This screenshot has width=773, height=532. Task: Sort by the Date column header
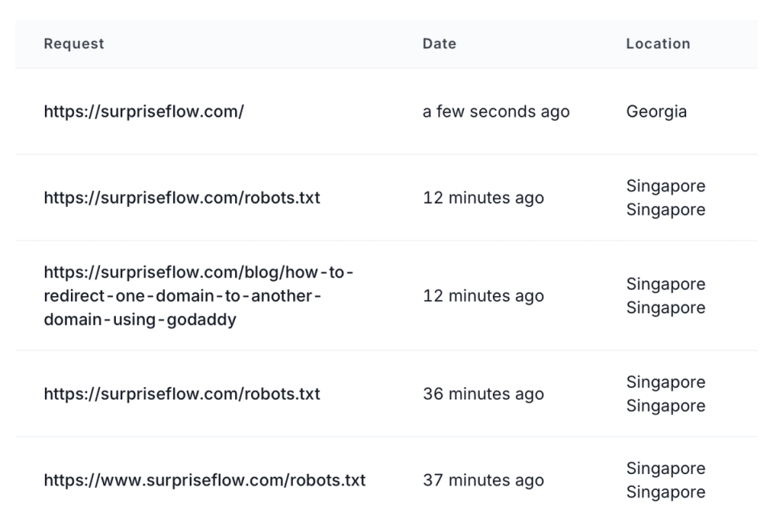point(439,44)
